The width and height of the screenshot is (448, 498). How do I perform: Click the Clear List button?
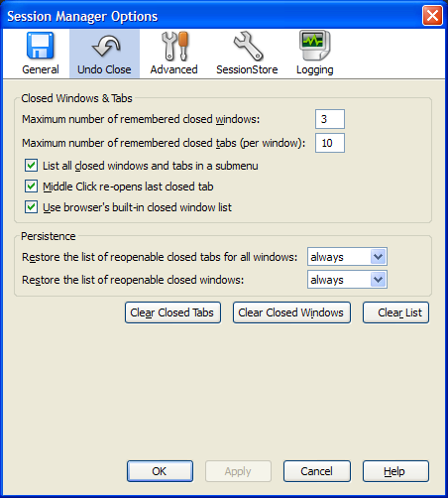coord(395,312)
